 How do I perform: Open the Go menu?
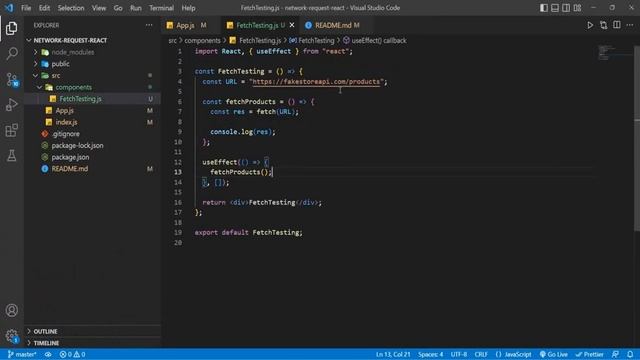[x=118, y=8]
